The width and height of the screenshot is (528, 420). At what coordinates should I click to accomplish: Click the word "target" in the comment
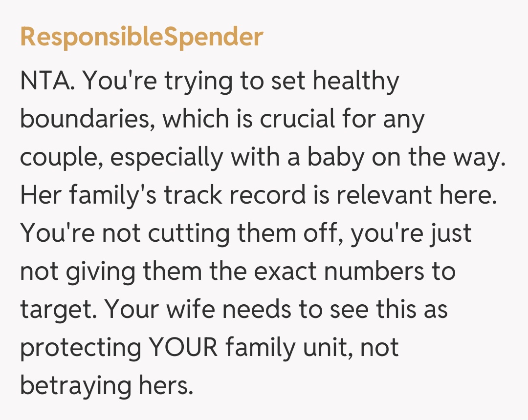pyautogui.click(x=55, y=310)
